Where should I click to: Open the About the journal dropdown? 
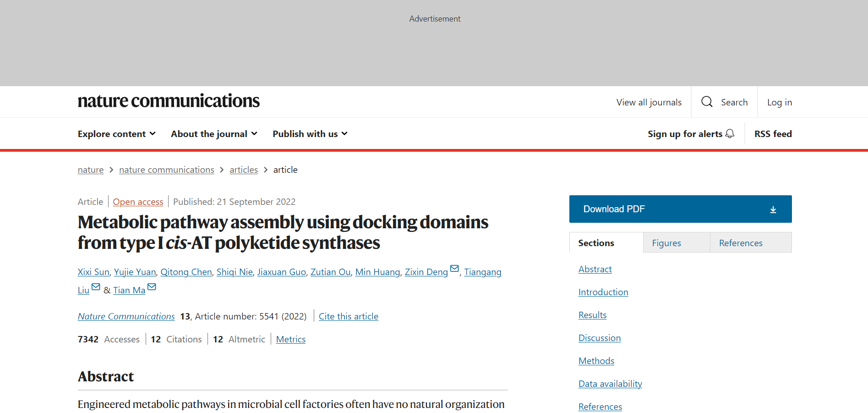214,134
